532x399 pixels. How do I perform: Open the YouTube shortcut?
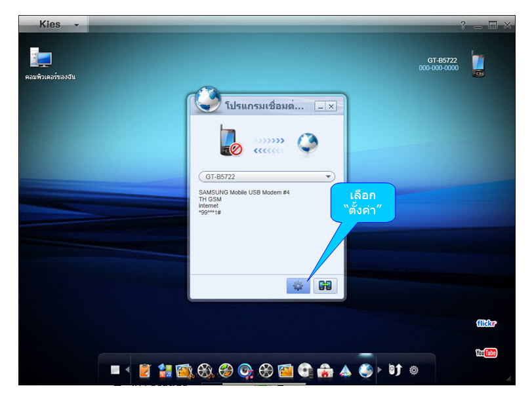(x=486, y=353)
